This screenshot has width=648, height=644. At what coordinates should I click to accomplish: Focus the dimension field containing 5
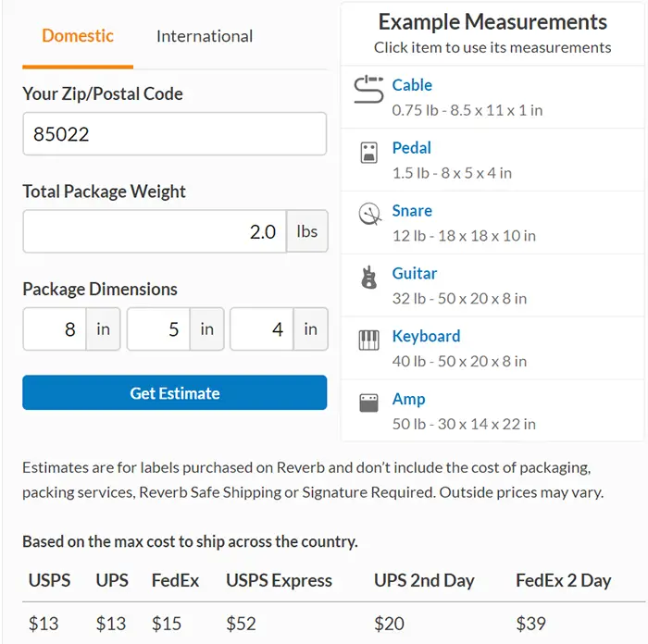158,328
